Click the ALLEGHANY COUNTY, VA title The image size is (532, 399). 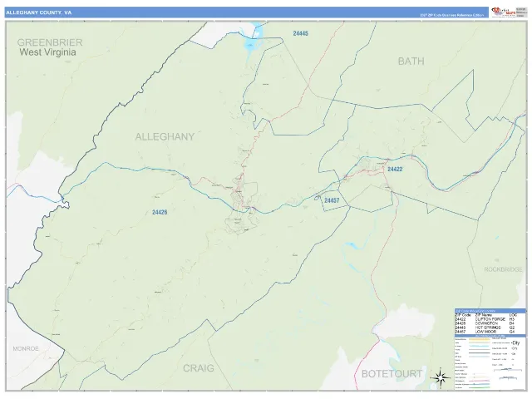(x=38, y=12)
